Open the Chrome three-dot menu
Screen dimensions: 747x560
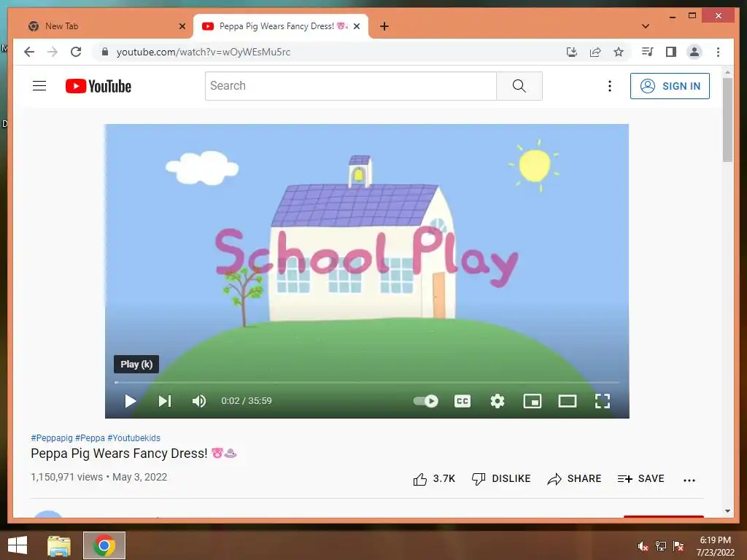(718, 52)
